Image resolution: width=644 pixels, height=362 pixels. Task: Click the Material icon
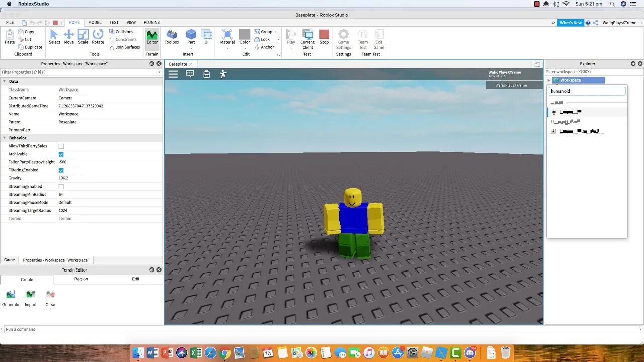coord(227,34)
